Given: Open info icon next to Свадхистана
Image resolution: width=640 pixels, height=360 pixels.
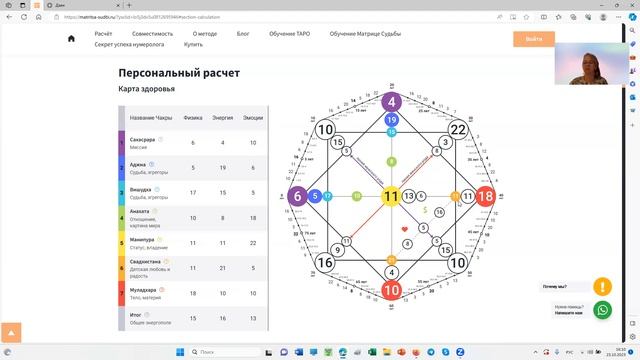Looking at the screenshot, I should tap(166, 262).
